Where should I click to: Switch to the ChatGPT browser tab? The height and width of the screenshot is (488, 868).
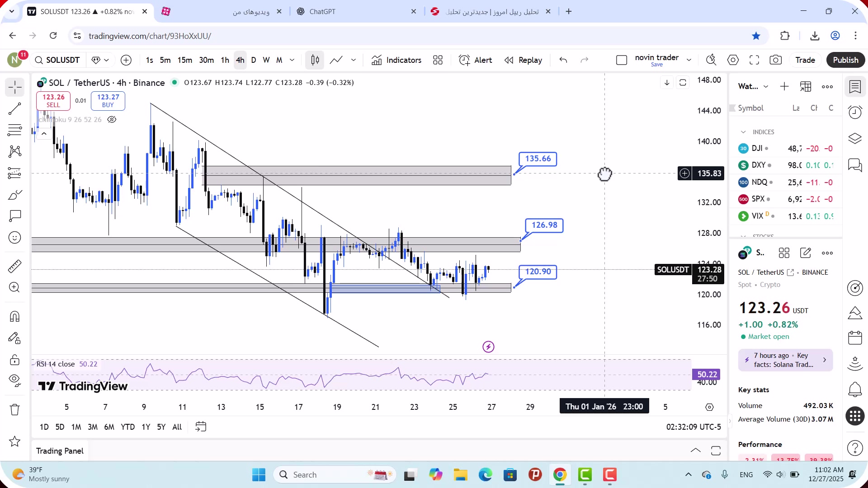(322, 12)
